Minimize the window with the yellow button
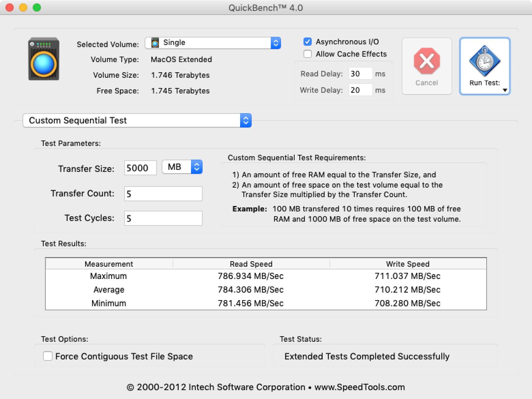 [x=23, y=8]
